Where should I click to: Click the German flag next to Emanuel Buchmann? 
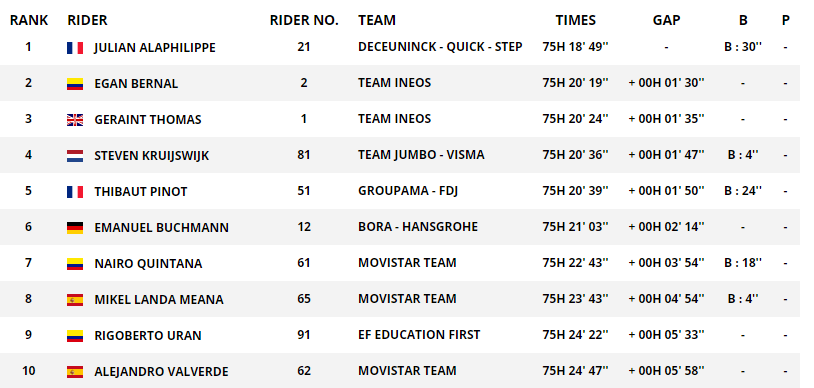[x=75, y=228]
